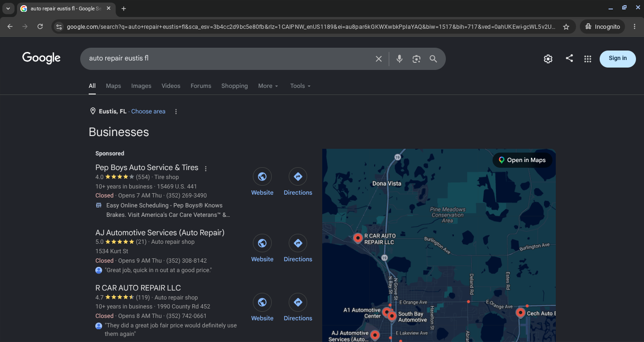Click the R CAR AUTO REPAIR LLC map pin
Image resolution: width=644 pixels, height=342 pixels.
358,238
